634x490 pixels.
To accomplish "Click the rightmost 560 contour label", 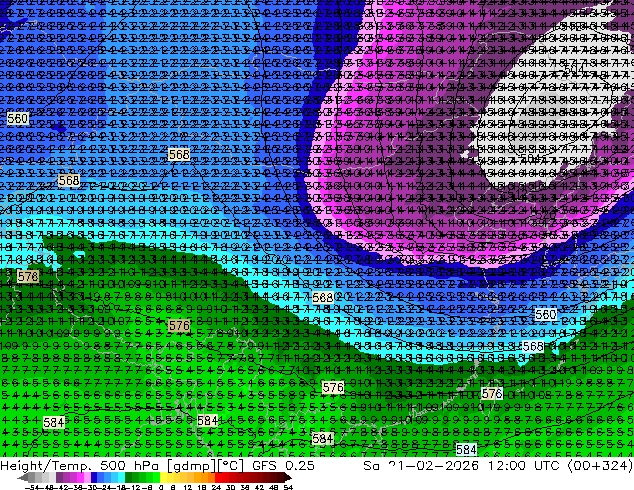I will [x=546, y=314].
